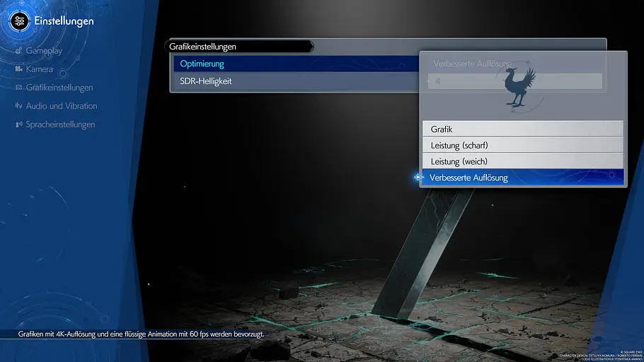Choose the highlighted Verbesserte Auflösung option

[523, 177]
